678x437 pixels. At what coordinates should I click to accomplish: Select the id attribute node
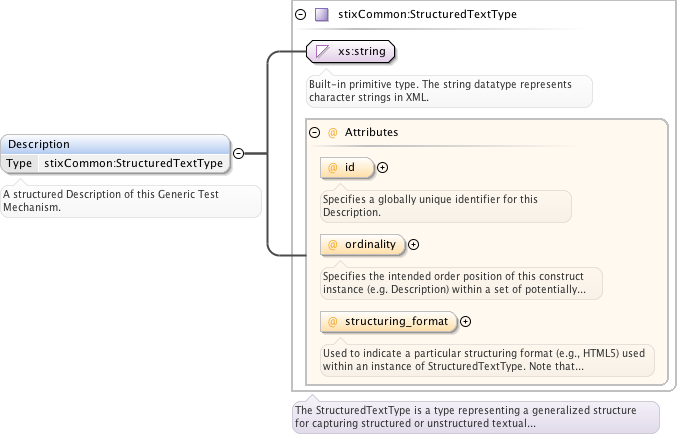click(346, 168)
